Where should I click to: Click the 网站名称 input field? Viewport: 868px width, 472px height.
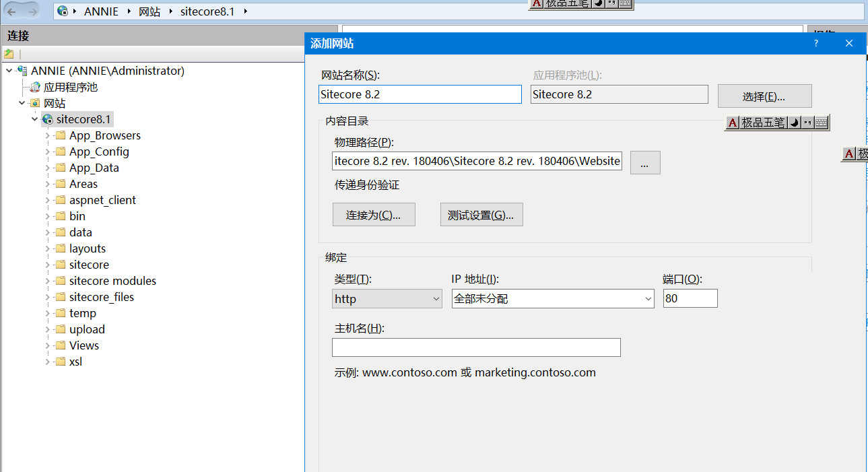pos(420,94)
